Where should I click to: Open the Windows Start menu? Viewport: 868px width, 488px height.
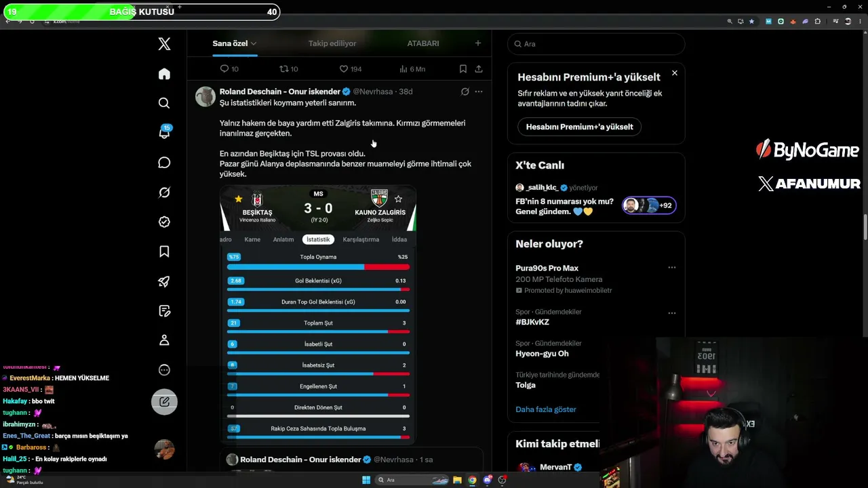366,480
